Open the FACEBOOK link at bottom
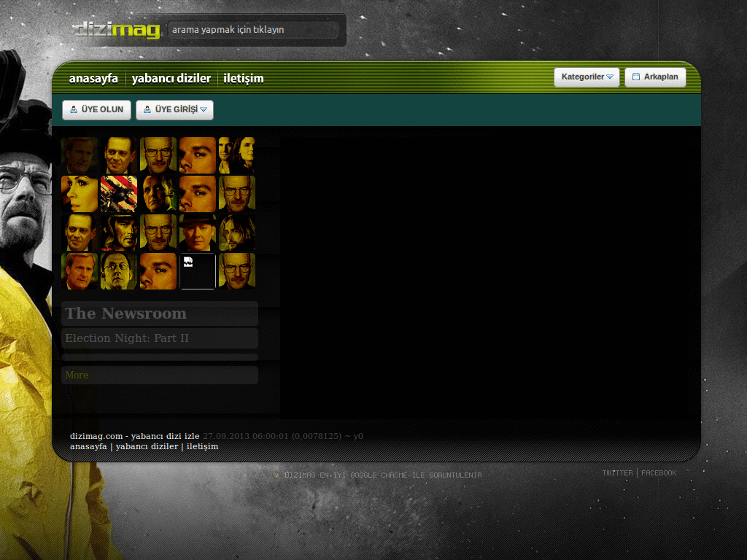747x560 pixels. (659, 472)
